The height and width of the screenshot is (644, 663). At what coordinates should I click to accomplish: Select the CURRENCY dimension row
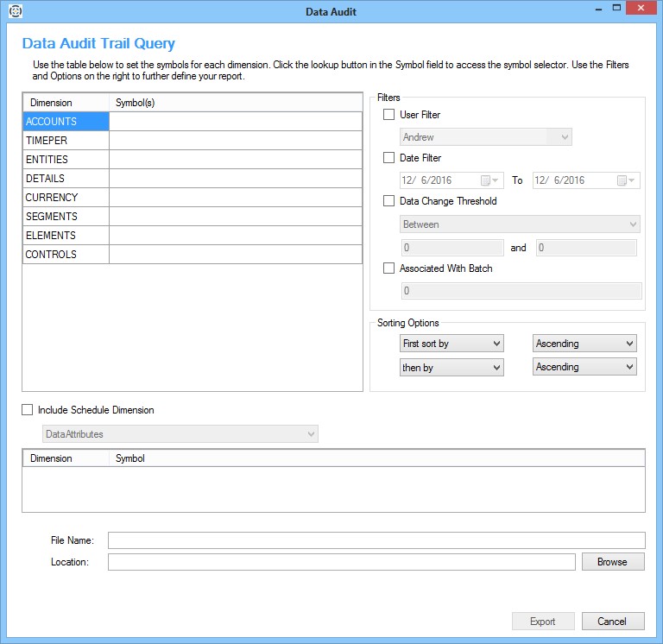pos(66,198)
